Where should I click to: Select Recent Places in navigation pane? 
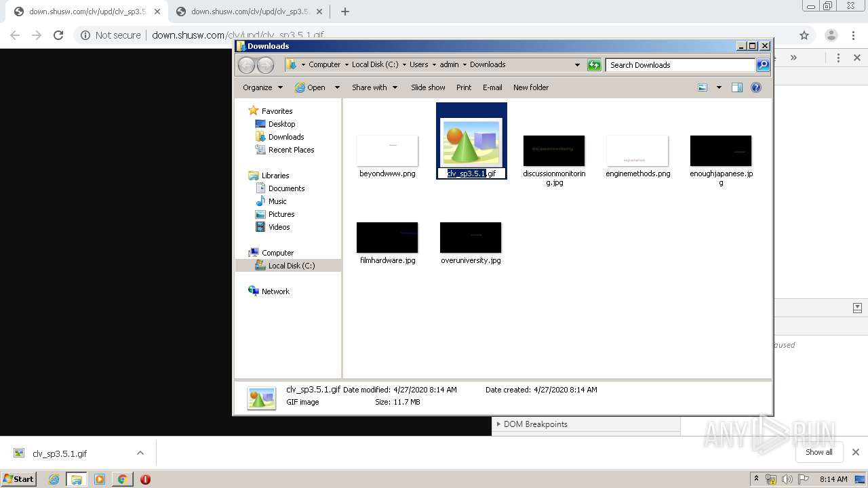click(291, 150)
